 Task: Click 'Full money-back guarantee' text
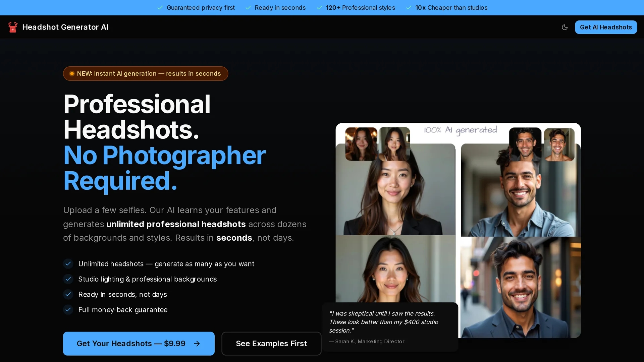123,310
